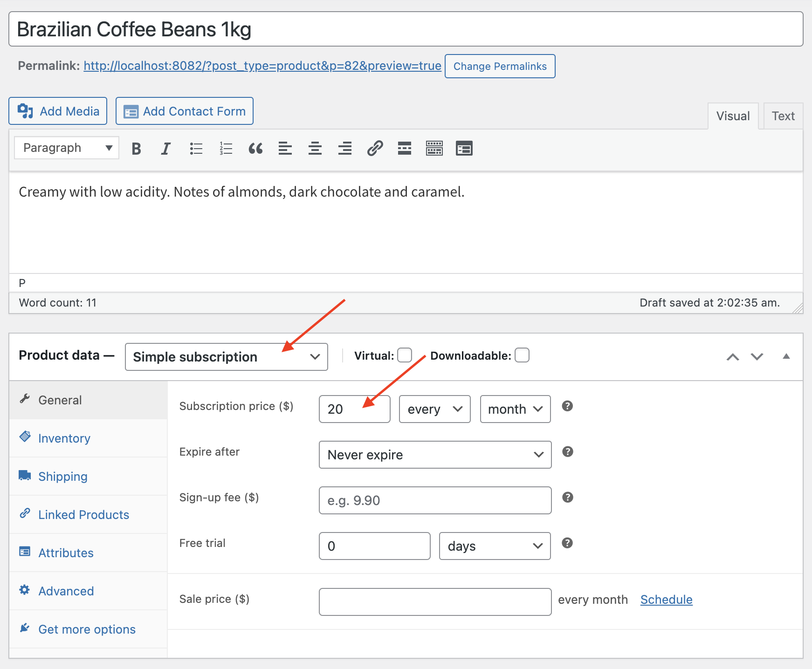Click into the Sign-up fee field
This screenshot has height=669, width=812.
pyautogui.click(x=435, y=500)
